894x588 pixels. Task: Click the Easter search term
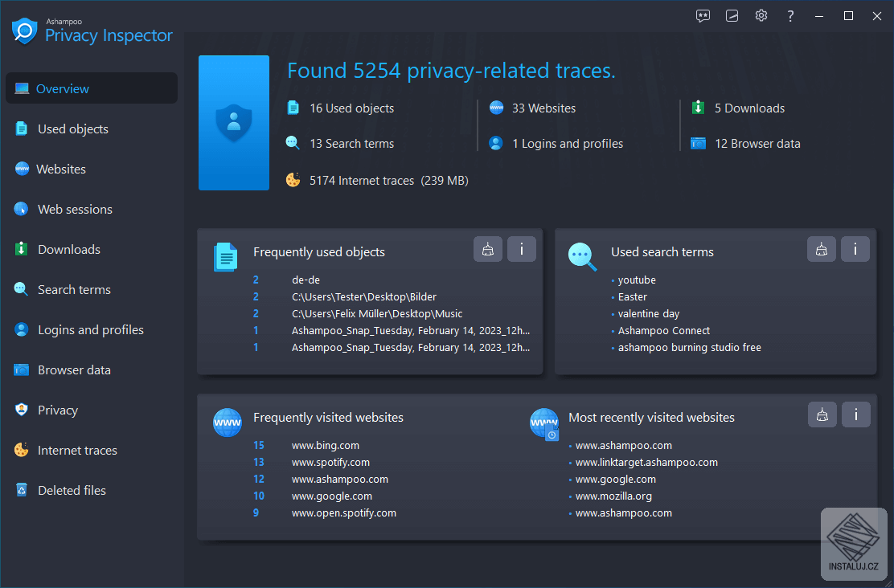tap(632, 297)
